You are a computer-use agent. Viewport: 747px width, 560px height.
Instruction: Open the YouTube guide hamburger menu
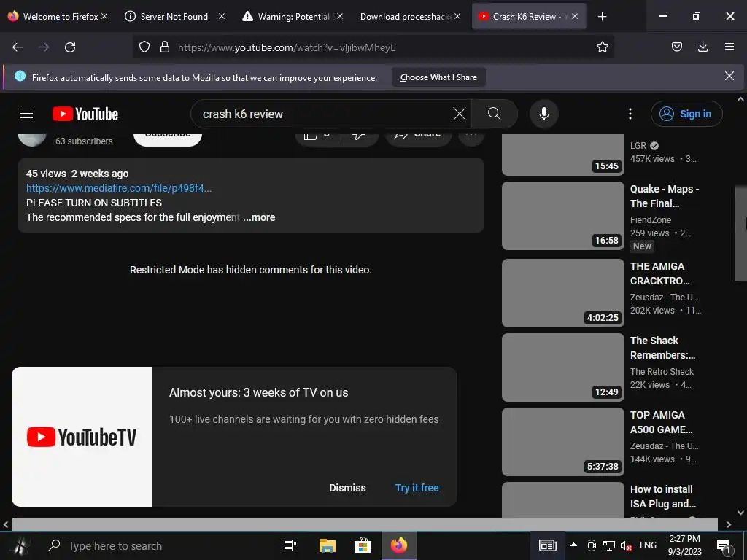(x=26, y=114)
